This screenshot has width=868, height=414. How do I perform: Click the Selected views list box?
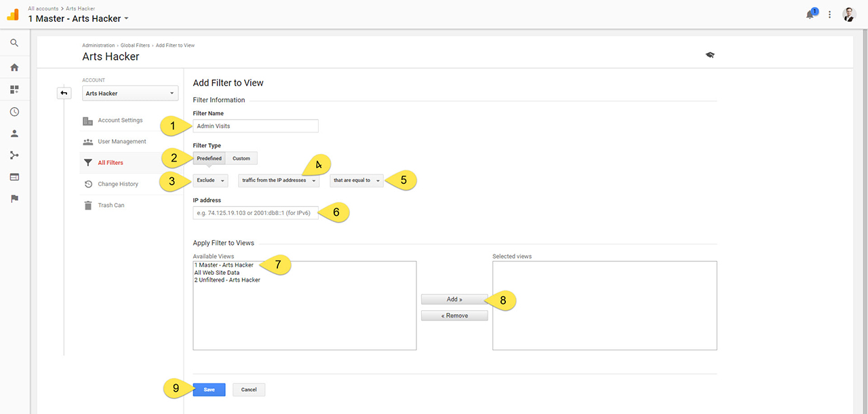(604, 305)
